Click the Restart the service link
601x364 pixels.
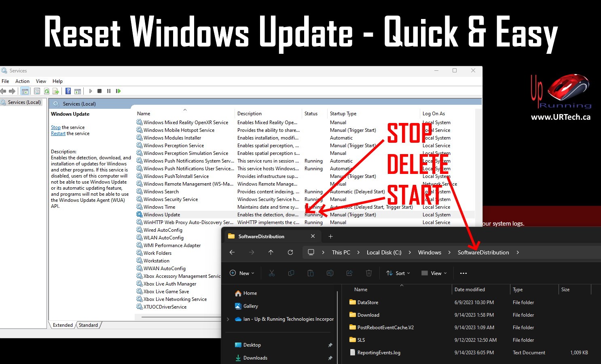[58, 133]
